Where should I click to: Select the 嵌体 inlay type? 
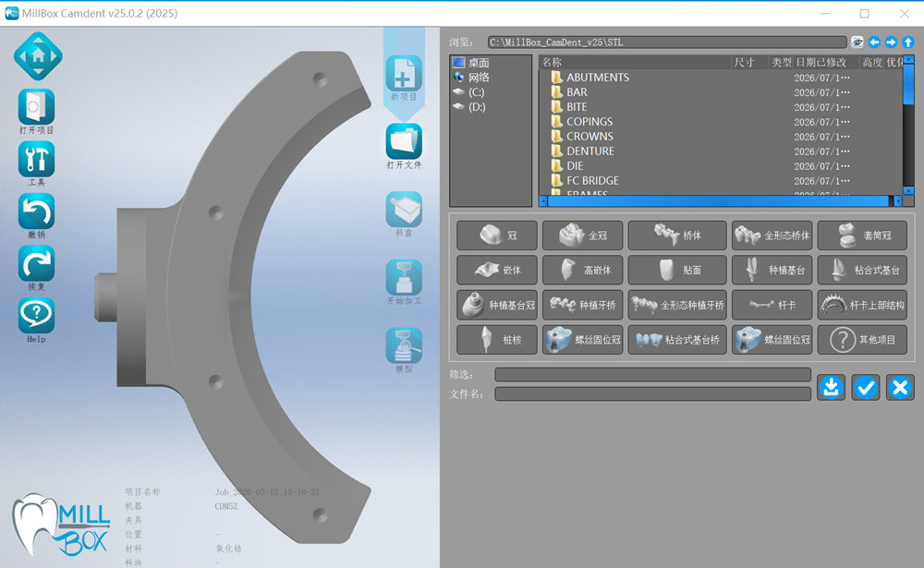[497, 270]
